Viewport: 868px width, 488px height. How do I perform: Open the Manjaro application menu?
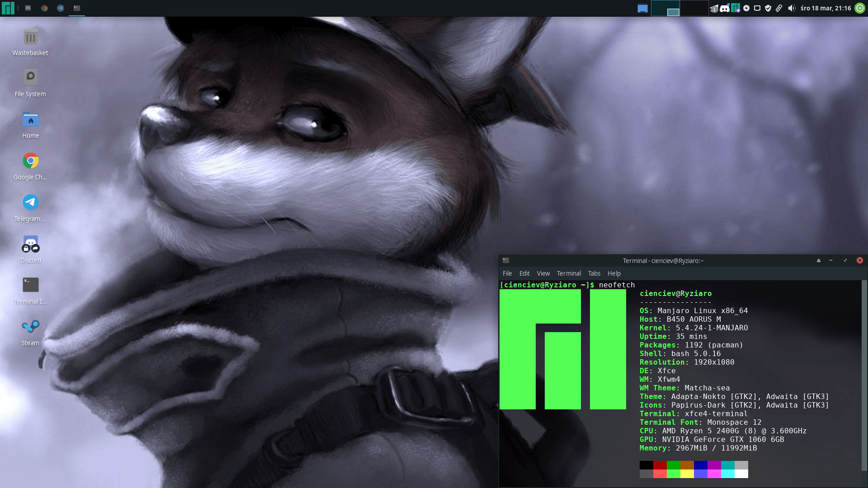point(8,8)
